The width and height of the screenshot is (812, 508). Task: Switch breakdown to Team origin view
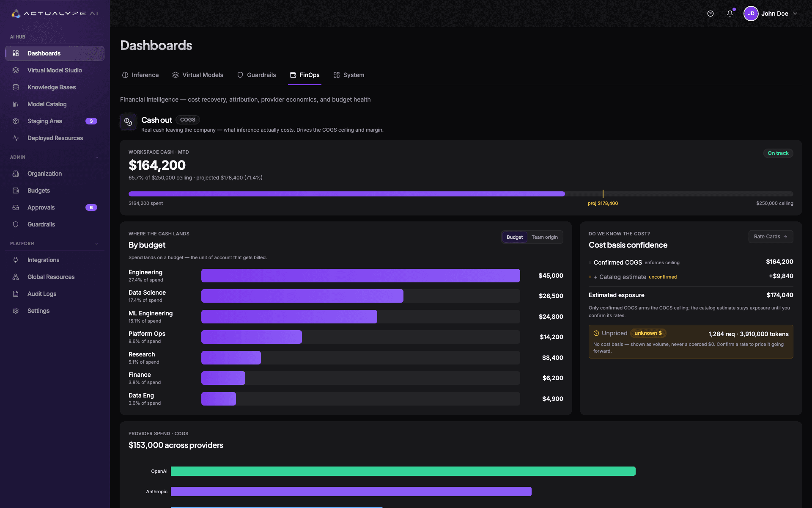545,237
